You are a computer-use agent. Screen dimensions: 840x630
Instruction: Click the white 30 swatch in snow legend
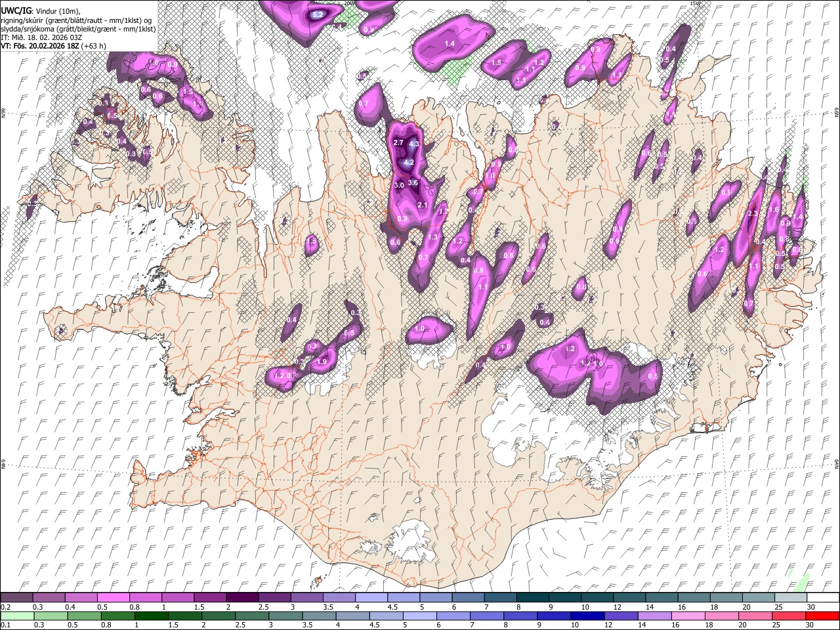click(822, 597)
